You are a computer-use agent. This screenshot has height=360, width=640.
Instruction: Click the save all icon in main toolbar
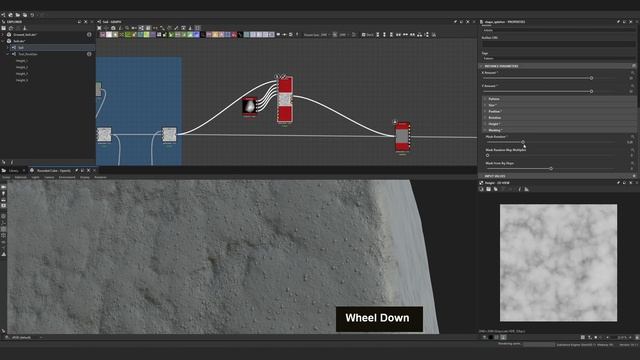[25, 15]
